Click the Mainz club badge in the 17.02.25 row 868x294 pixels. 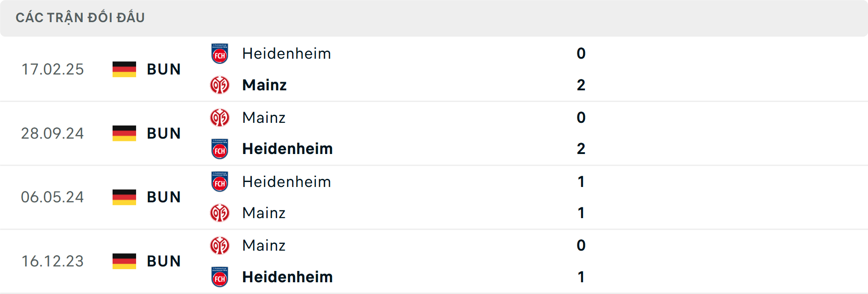(220, 85)
